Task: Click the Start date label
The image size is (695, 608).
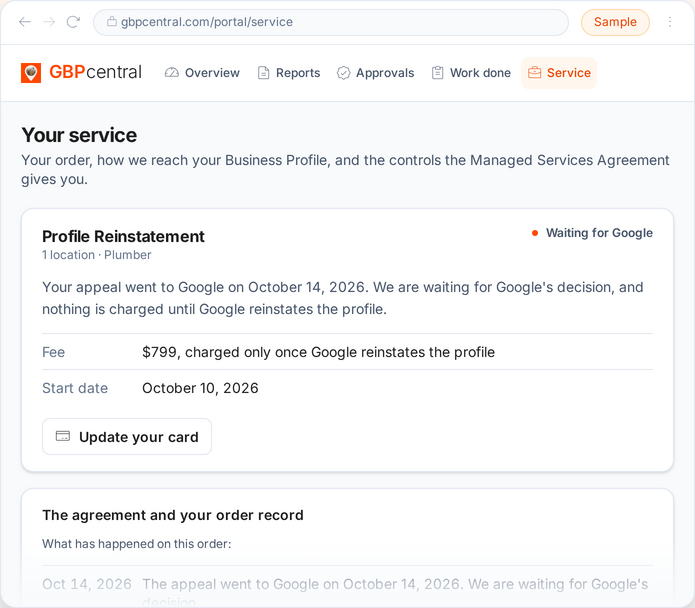Action: click(75, 388)
